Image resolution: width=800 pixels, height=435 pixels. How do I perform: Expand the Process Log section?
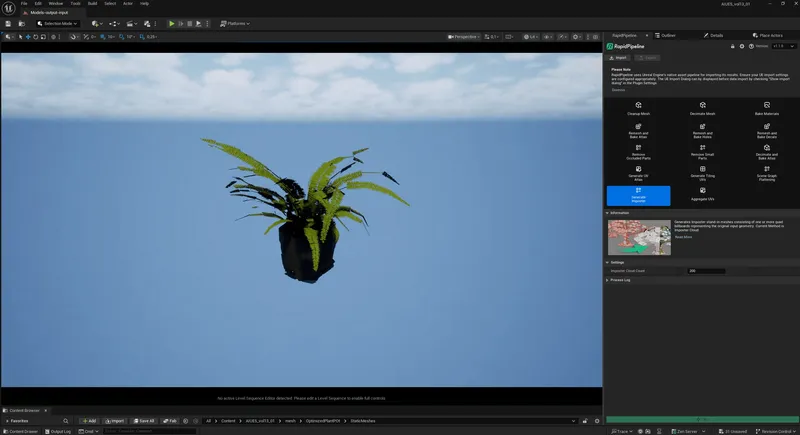(x=620, y=280)
